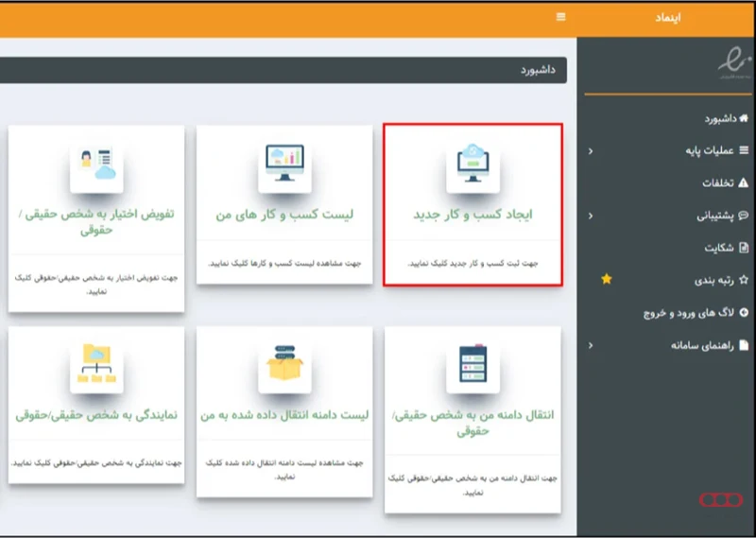Click description text under نمایندگی card
Viewport: 756px width, 538px height.
pos(96,462)
